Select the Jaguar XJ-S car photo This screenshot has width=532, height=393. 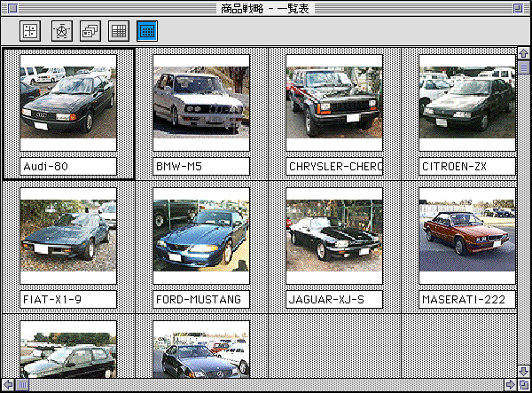[x=334, y=236]
